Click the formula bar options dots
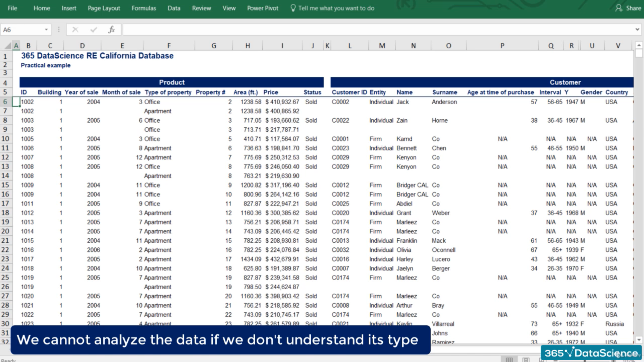 tap(59, 29)
